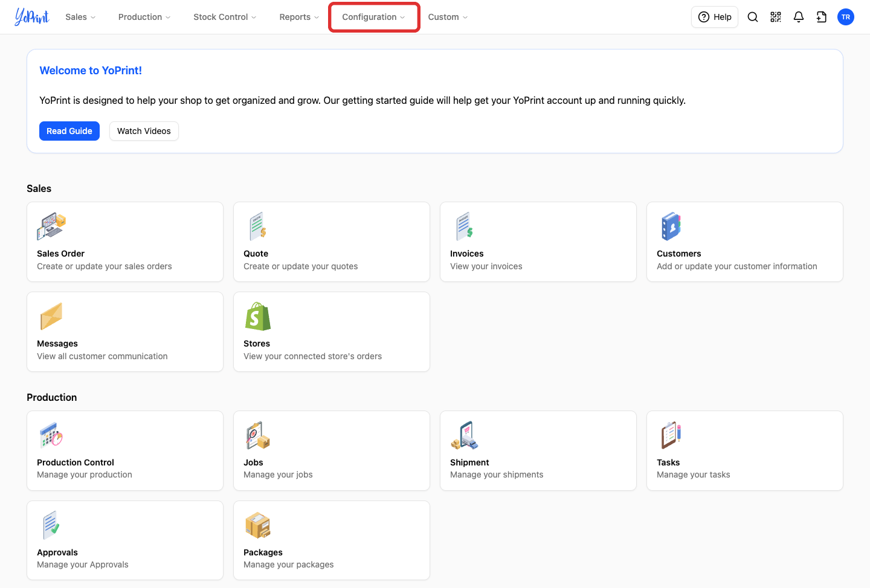Open the Invoices card title

coord(467,254)
